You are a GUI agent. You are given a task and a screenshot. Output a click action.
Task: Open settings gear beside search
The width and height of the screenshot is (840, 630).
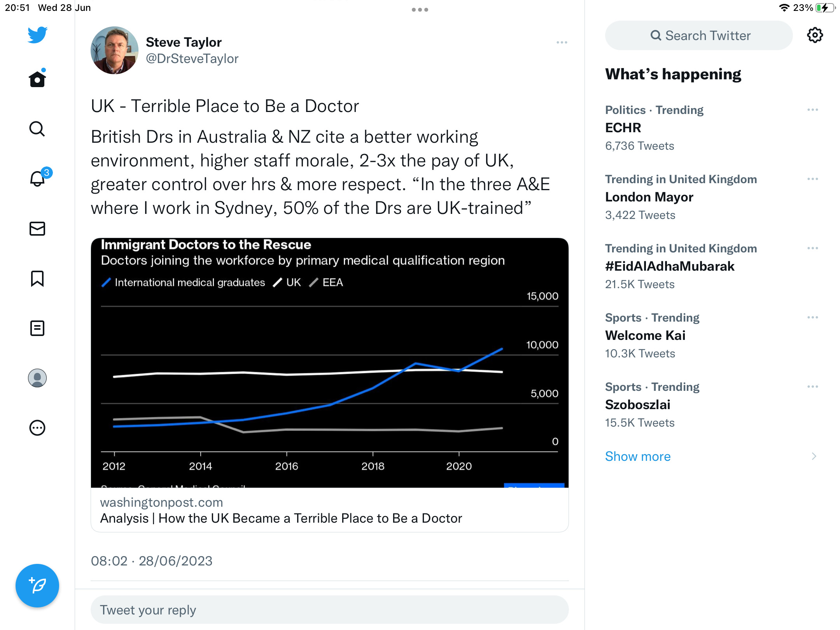(x=815, y=35)
